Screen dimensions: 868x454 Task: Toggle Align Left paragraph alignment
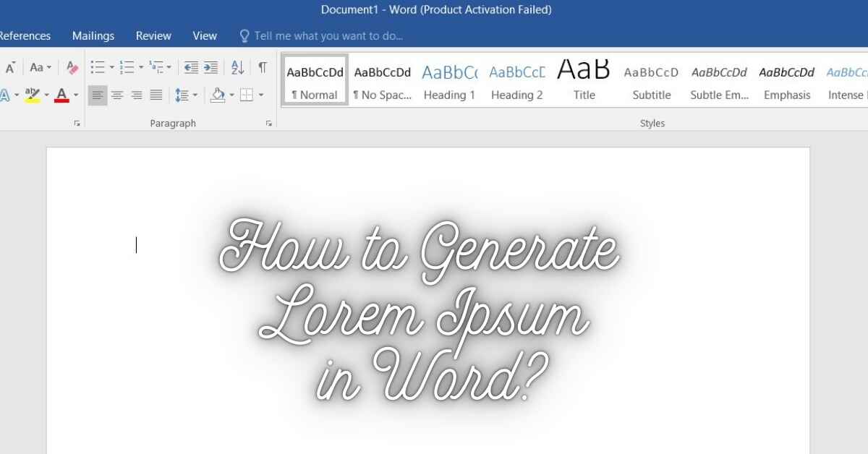pyautogui.click(x=98, y=95)
